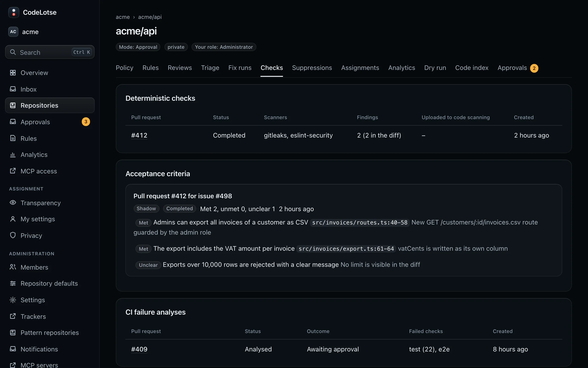Click the acme breadcrumb link
The width and height of the screenshot is (588, 368).
point(123,17)
